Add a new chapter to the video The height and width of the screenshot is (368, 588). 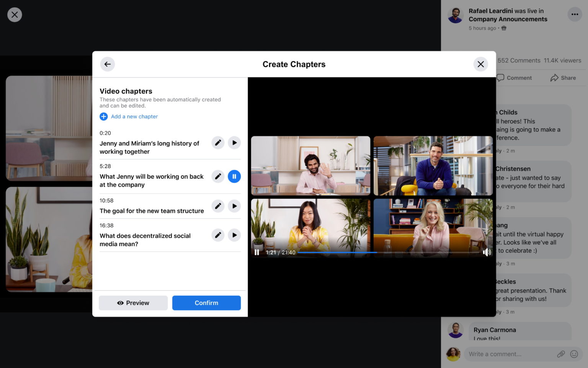point(129,116)
